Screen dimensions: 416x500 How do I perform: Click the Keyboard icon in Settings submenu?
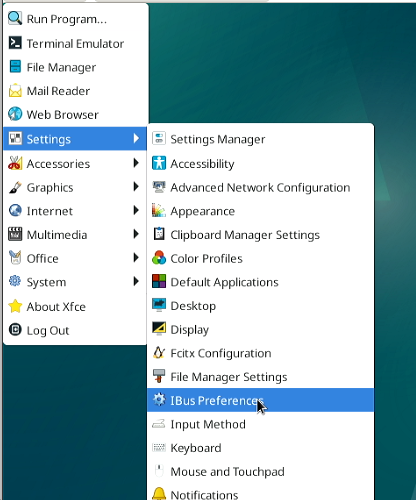(159, 448)
